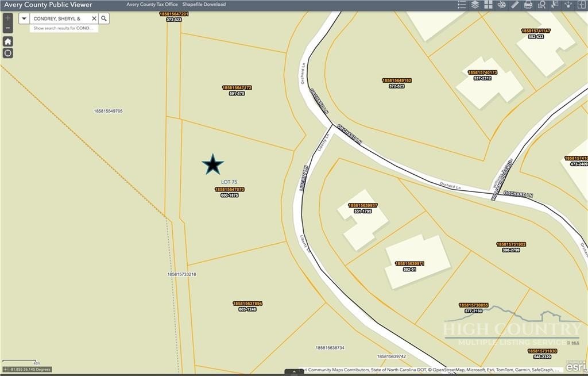Select parcel label 185815639742
The width and height of the screenshot is (588, 376).
click(391, 356)
